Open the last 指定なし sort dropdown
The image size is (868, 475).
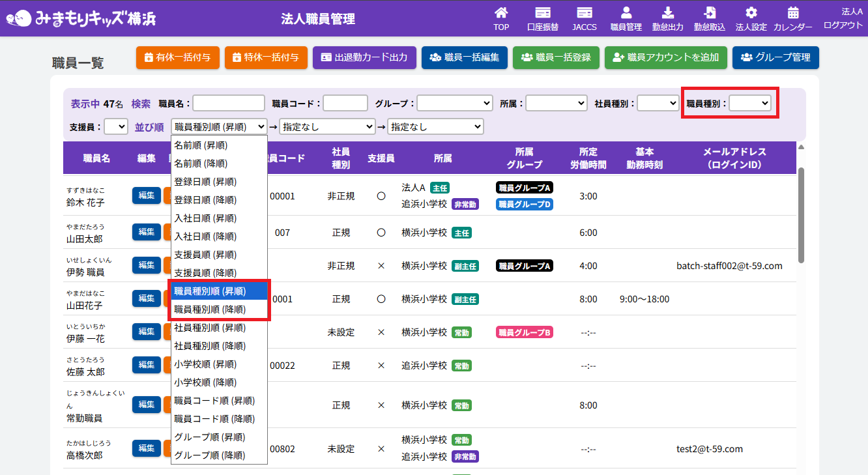435,126
